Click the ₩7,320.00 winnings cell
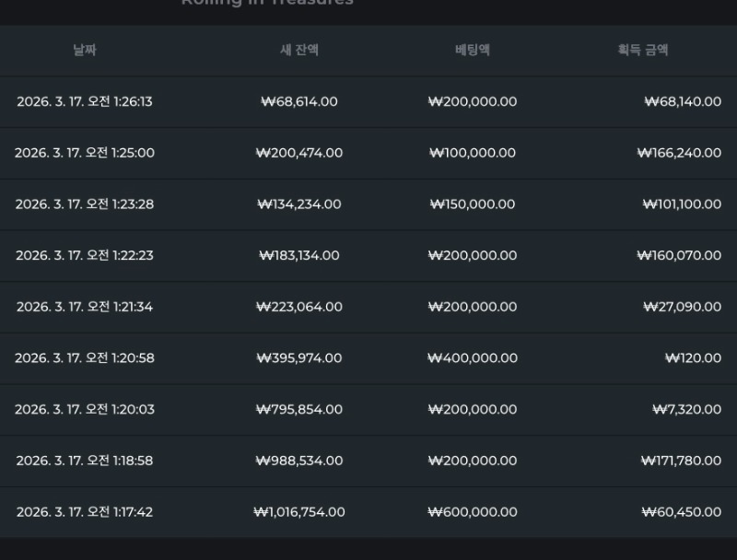The height and width of the screenshot is (560, 737). click(x=686, y=409)
